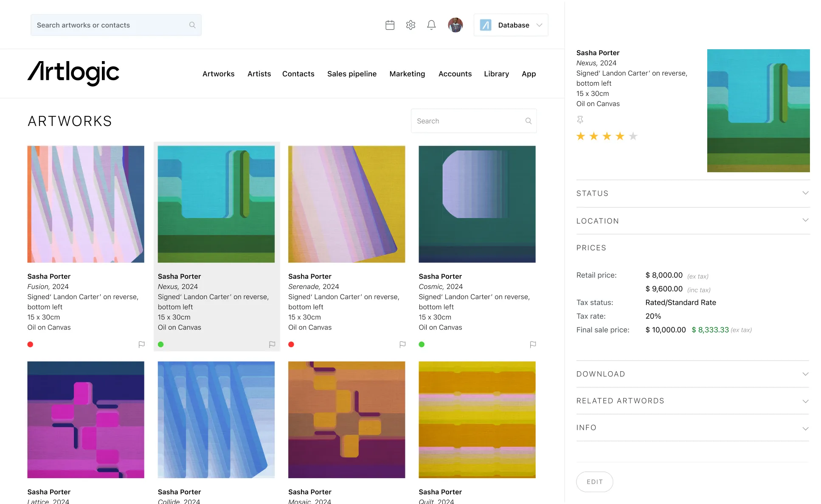The width and height of the screenshot is (821, 504).
Task: Select the Marketing menu
Action: (x=407, y=74)
